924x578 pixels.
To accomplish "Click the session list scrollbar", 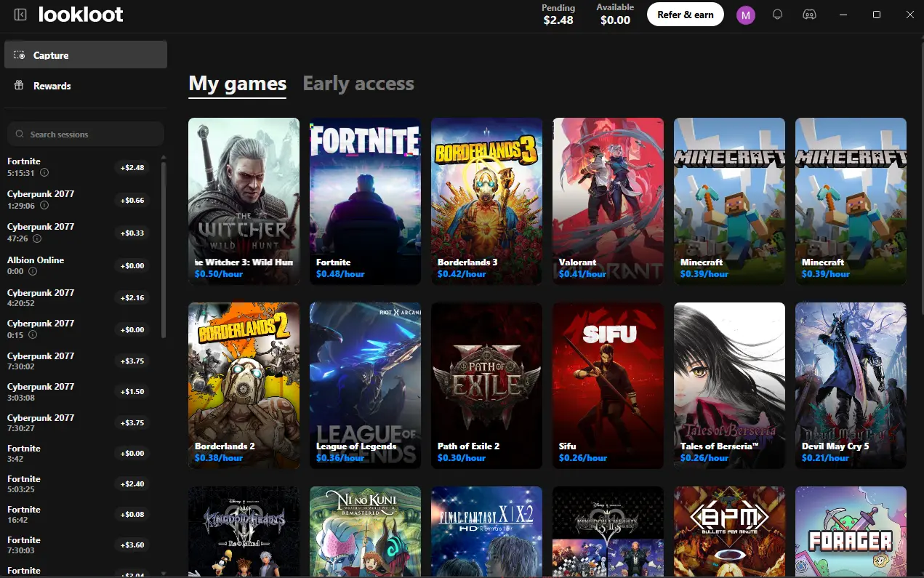I will pos(164,251).
